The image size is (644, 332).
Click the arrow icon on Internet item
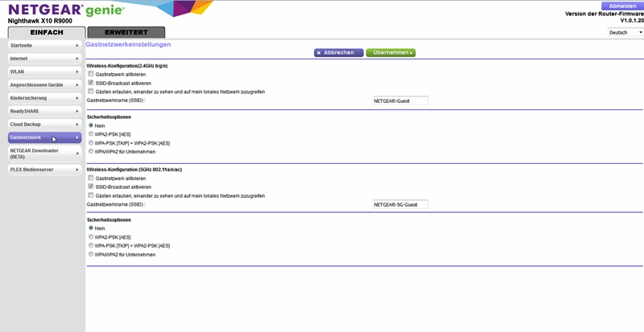click(77, 59)
